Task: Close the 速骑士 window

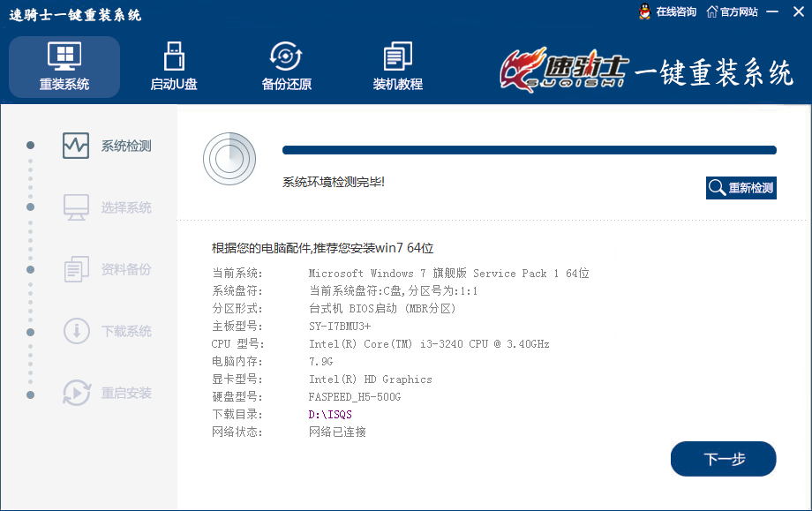Action: [799, 11]
